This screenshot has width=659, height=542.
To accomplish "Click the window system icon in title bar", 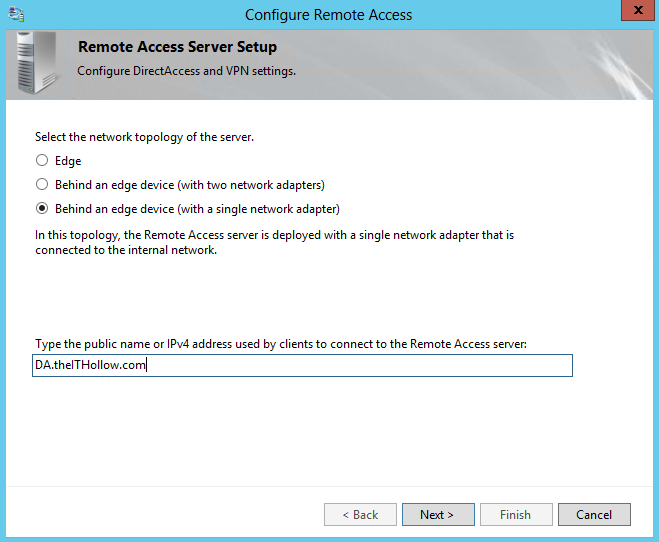I will point(16,14).
